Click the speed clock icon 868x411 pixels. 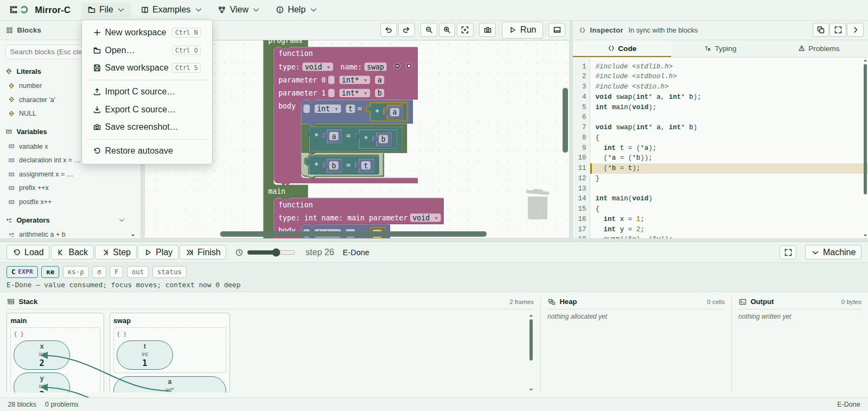pyautogui.click(x=239, y=252)
